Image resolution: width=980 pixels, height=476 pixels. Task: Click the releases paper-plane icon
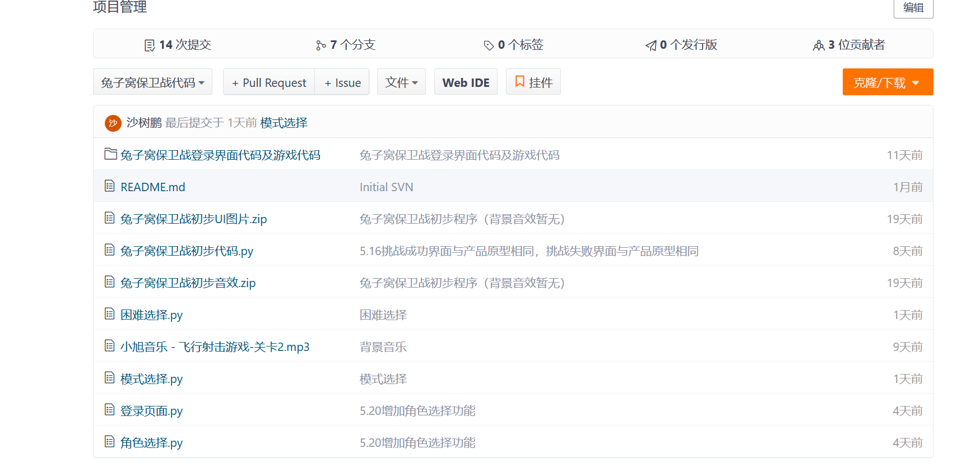pyautogui.click(x=651, y=45)
